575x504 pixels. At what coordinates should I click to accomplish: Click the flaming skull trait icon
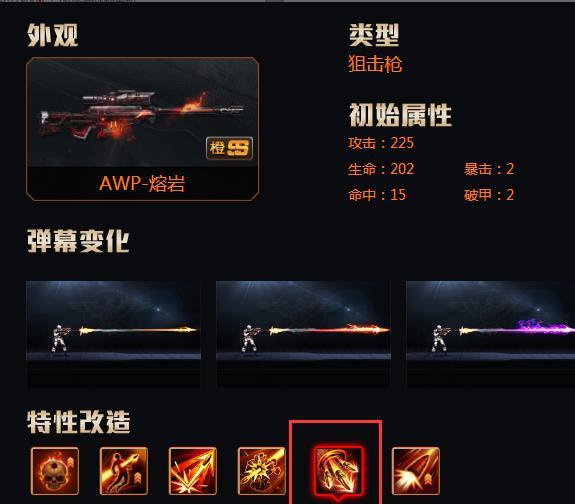click(x=55, y=471)
